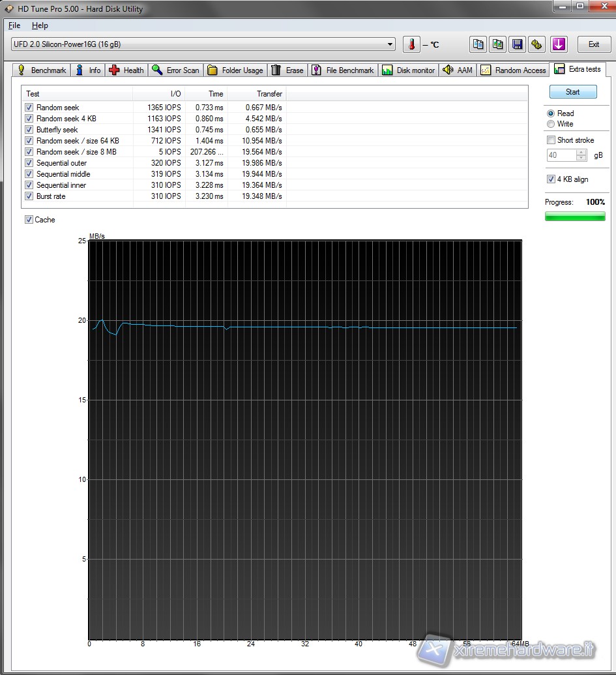Open options via the gears icon
Image resolution: width=616 pixels, height=675 pixels.
pos(536,44)
